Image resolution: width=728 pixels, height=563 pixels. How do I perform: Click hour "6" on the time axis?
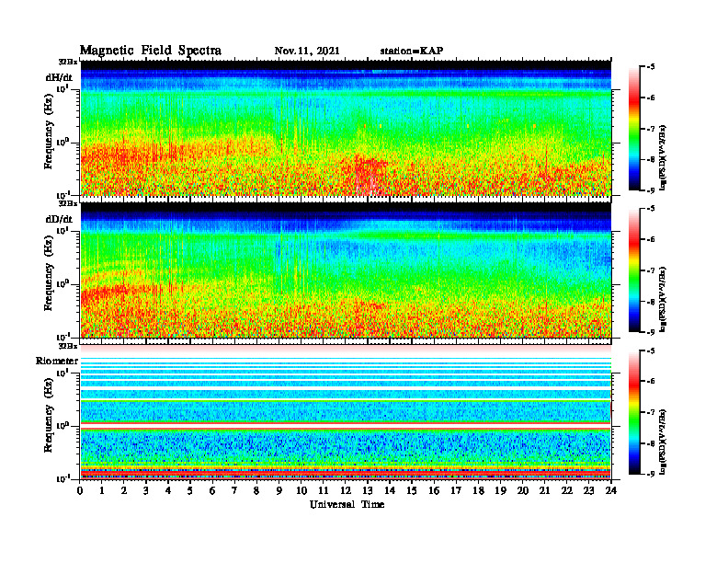[x=212, y=490]
